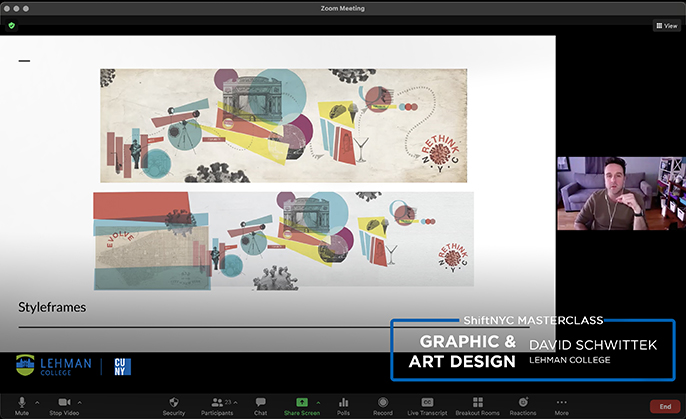
Task: Expand video options arrow next to Stop Video
Action: pyautogui.click(x=80, y=402)
